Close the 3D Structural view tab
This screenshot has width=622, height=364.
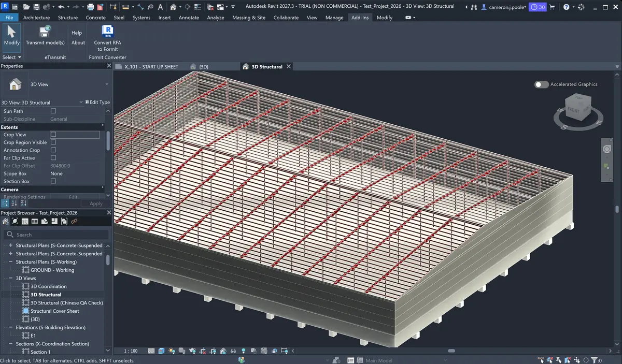tap(289, 66)
